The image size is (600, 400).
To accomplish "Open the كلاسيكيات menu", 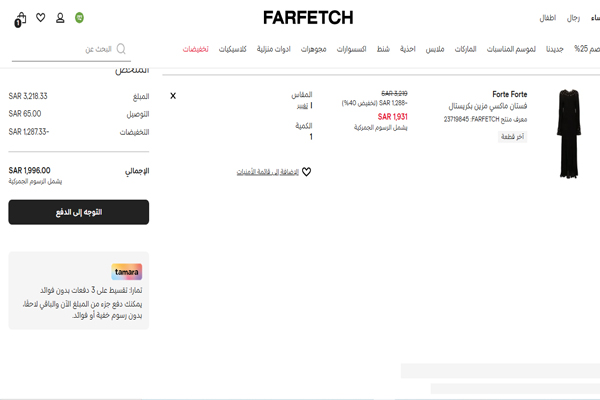I will click(x=232, y=49).
